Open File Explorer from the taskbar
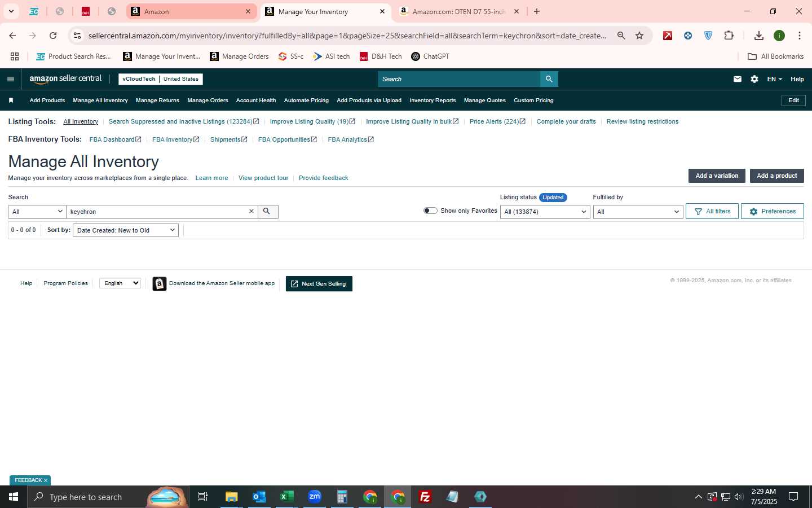This screenshot has height=508, width=812. [231, 497]
